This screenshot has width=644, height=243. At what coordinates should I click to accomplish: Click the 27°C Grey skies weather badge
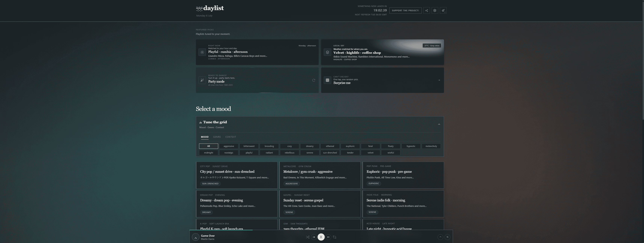(x=432, y=46)
